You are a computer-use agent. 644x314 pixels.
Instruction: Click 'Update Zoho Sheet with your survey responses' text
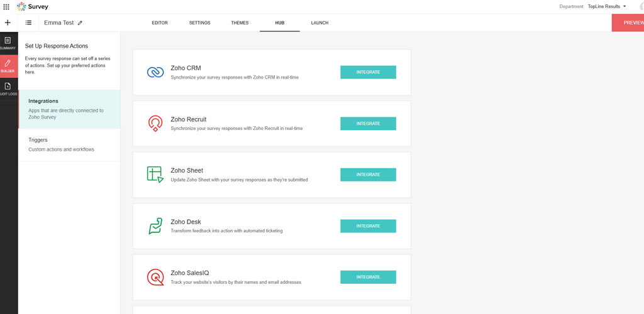pos(239,180)
